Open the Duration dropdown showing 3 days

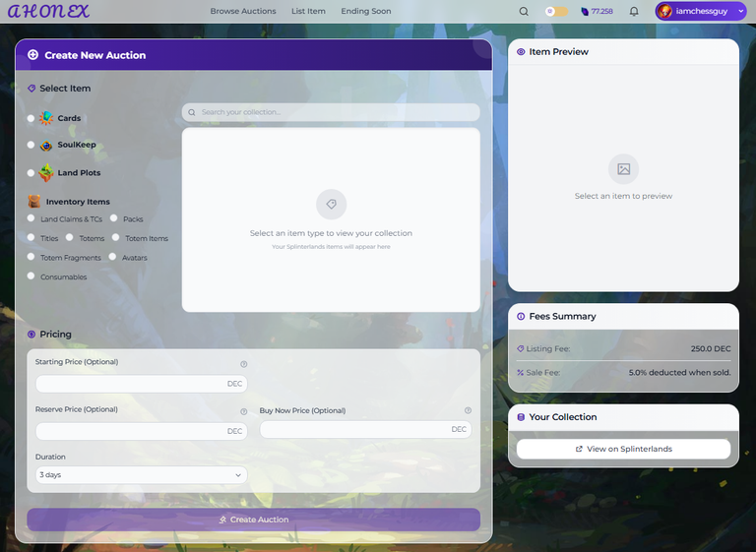tap(142, 475)
